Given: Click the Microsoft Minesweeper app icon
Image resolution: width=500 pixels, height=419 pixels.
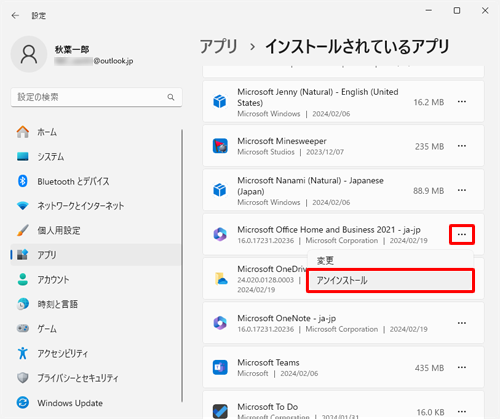Looking at the screenshot, I should [220, 146].
